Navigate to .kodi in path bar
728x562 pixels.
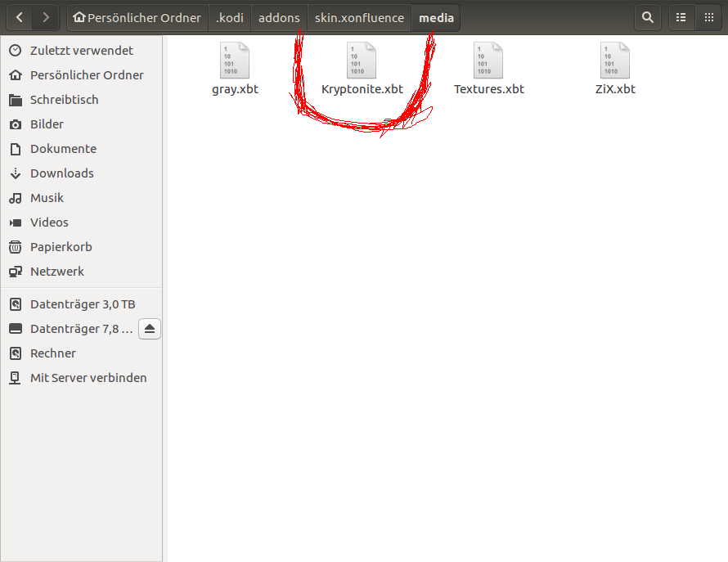(x=230, y=18)
